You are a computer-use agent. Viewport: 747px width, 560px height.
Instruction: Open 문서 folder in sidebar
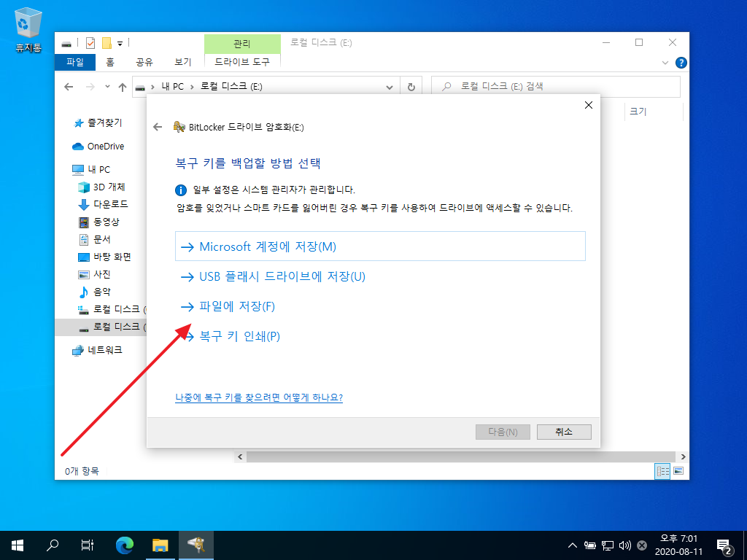coord(94,239)
